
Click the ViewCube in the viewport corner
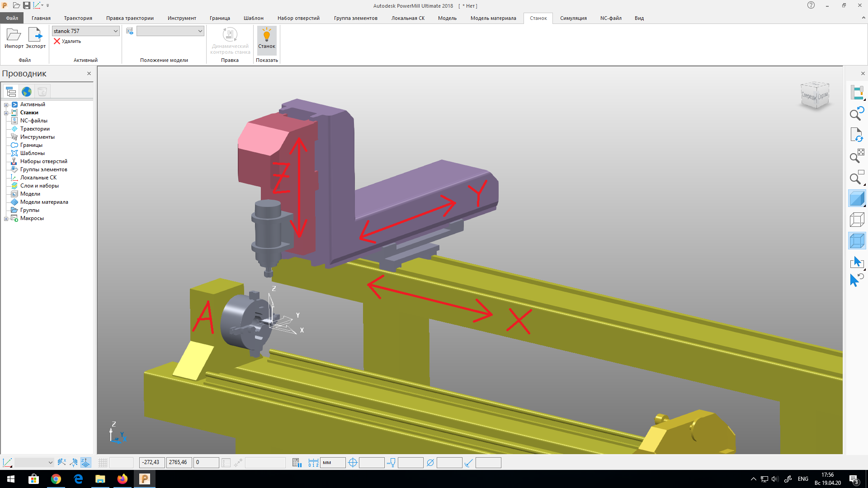pyautogui.click(x=815, y=95)
